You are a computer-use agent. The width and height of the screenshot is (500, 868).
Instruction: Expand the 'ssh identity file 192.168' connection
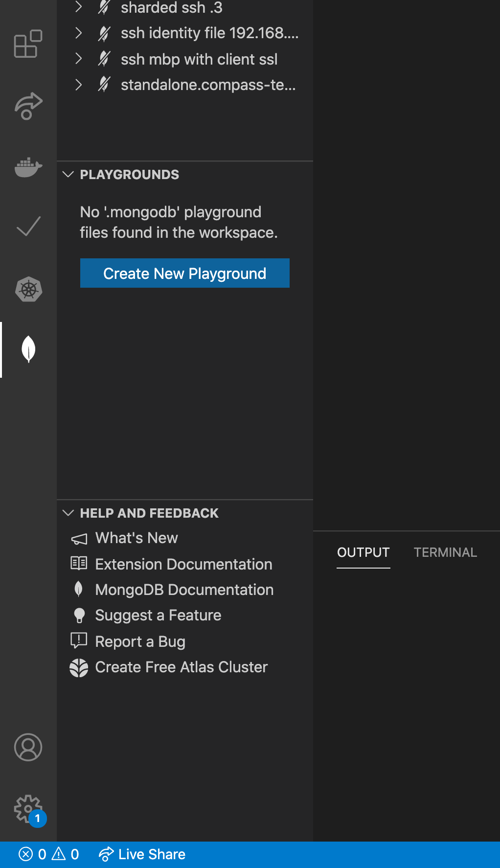[78, 33]
